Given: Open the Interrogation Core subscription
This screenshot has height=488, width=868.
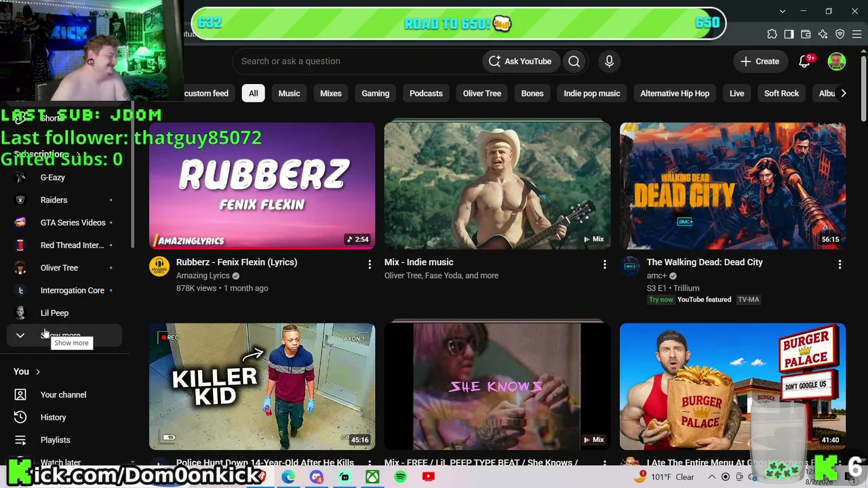Looking at the screenshot, I should pos(64,290).
